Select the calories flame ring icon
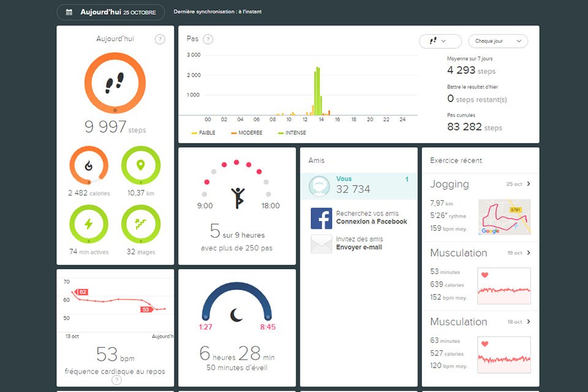This screenshot has width=588, height=392. [x=89, y=165]
